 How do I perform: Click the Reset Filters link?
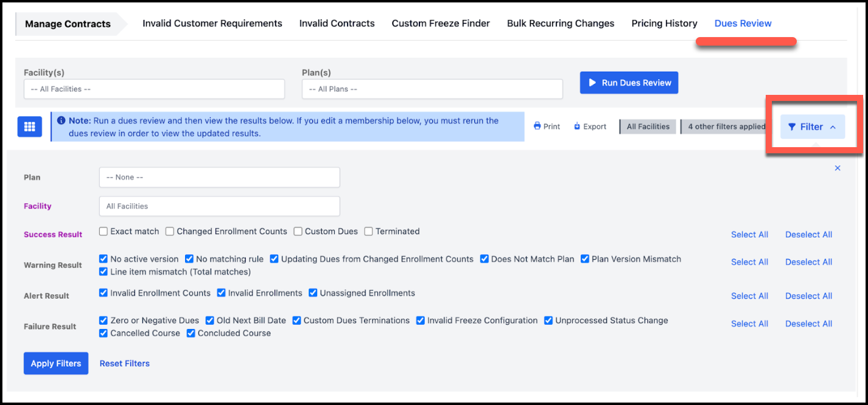[x=125, y=364]
